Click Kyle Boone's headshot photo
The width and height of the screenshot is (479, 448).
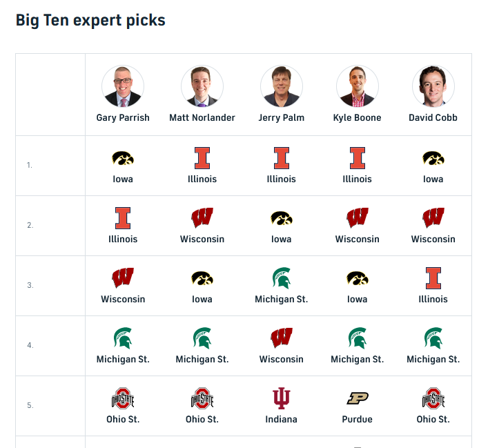pyautogui.click(x=358, y=86)
